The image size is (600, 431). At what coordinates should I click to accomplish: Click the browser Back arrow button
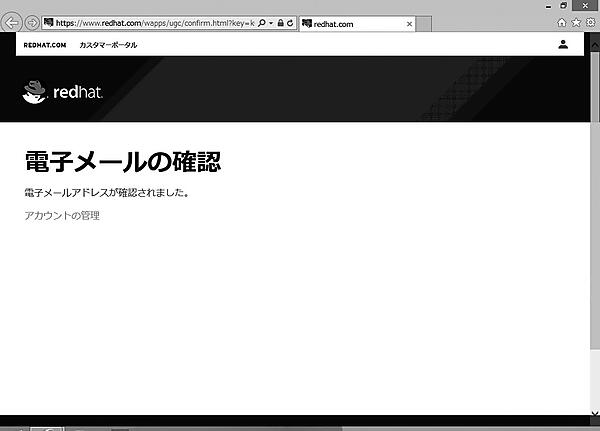tap(11, 23)
